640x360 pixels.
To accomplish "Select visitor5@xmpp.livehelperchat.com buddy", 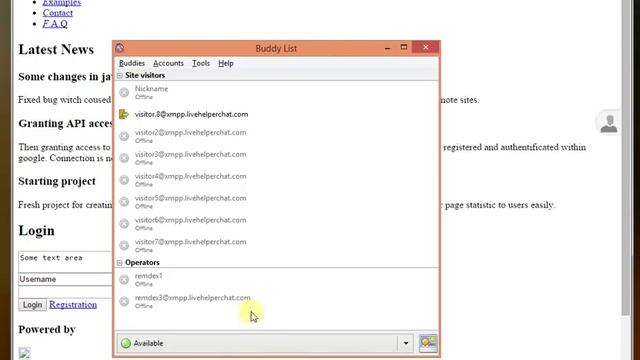I will tap(277, 202).
